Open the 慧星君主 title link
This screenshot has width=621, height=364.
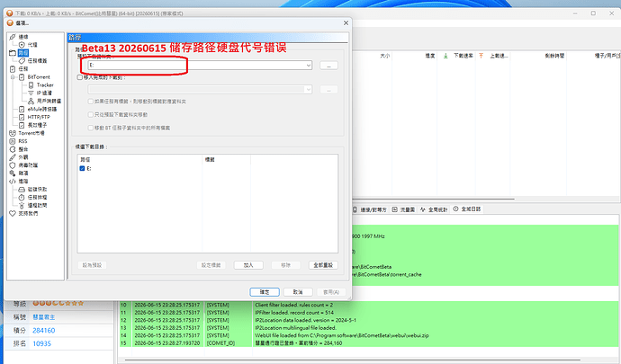point(44,317)
